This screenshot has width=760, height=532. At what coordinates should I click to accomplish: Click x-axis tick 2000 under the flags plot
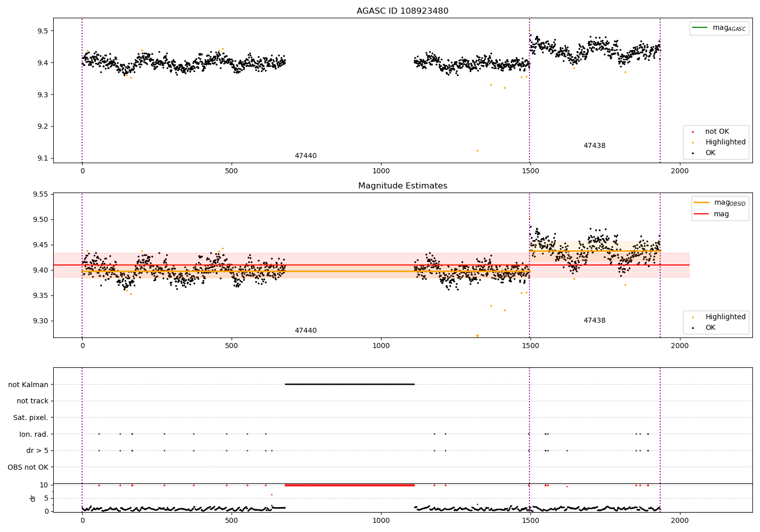click(x=679, y=520)
